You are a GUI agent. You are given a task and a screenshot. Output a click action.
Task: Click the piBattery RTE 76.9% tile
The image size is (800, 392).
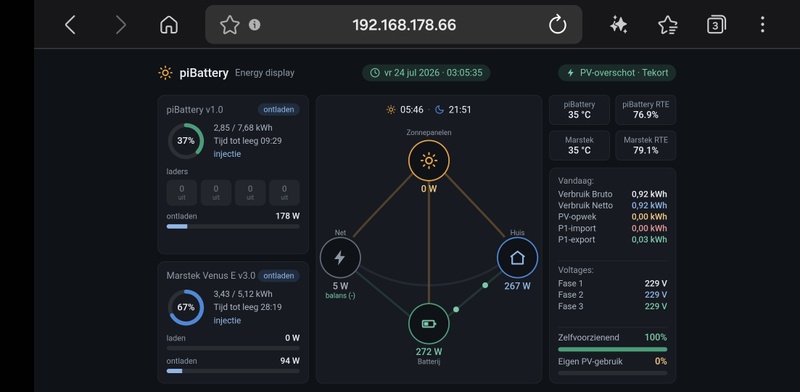[645, 110]
